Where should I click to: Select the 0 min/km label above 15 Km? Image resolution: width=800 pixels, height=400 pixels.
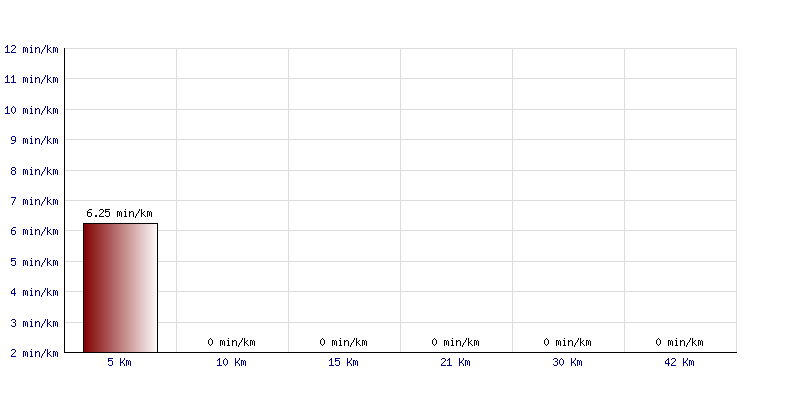pos(343,342)
